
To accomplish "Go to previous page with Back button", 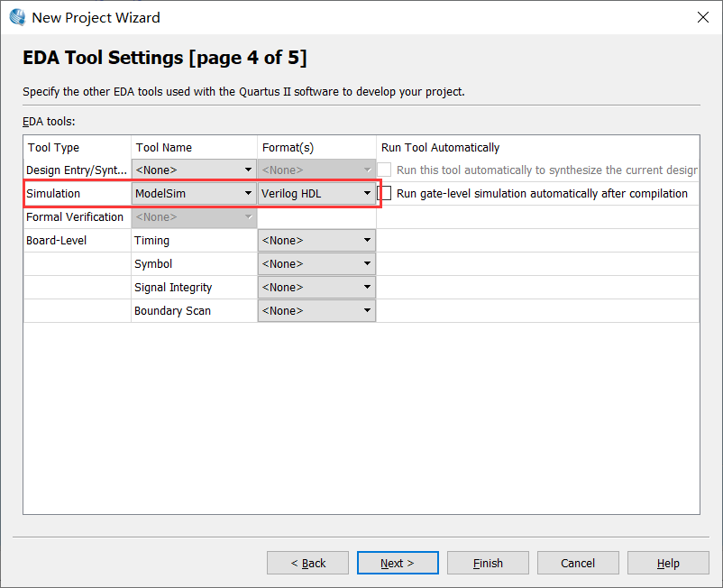I will 307,563.
